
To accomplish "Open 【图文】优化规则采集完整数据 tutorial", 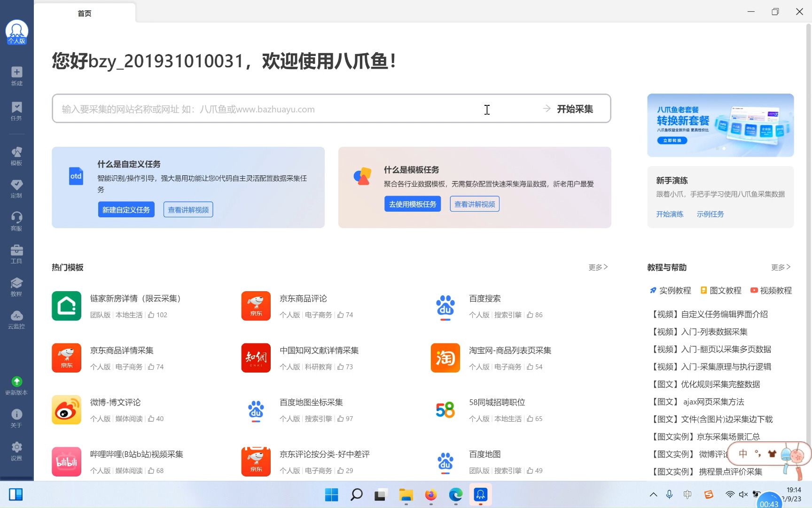I will pyautogui.click(x=705, y=384).
